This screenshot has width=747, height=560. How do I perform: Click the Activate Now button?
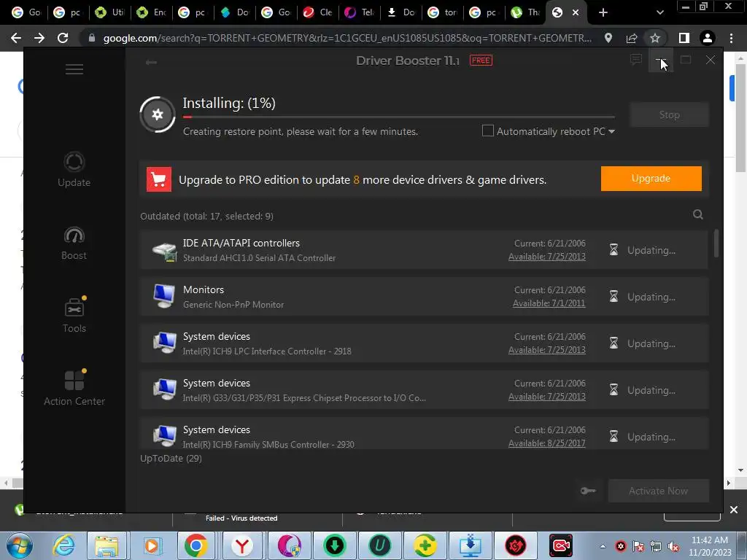[x=659, y=491]
